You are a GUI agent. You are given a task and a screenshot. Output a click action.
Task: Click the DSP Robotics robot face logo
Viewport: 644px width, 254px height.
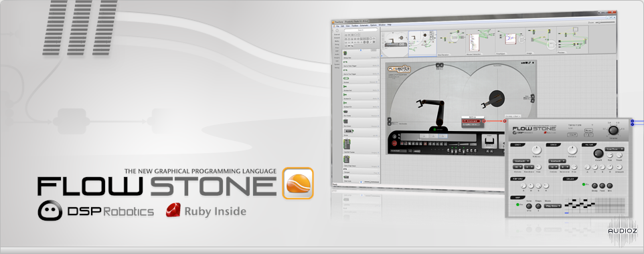[50, 211]
